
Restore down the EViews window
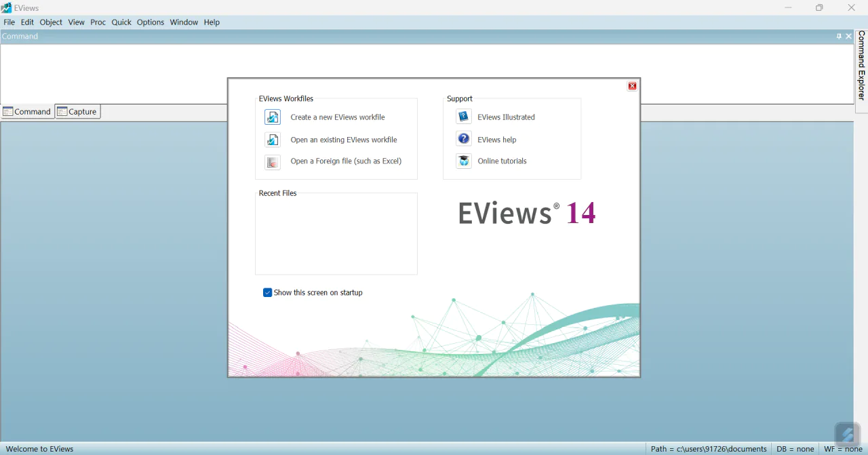[819, 7]
